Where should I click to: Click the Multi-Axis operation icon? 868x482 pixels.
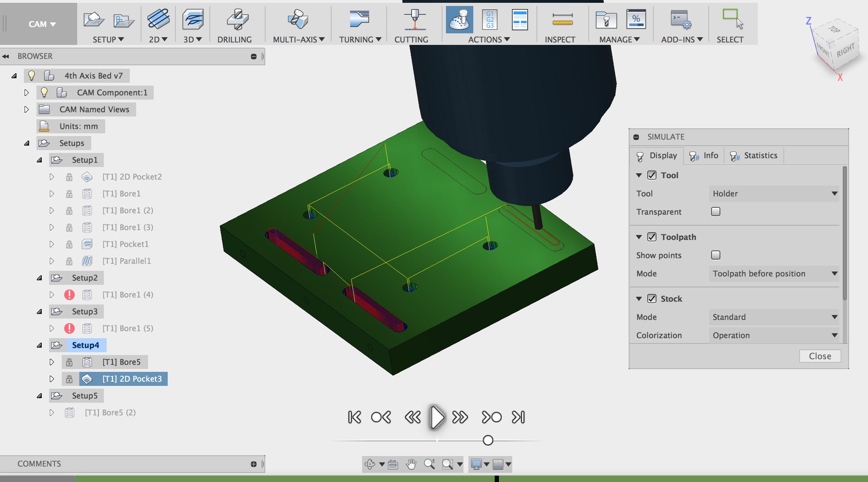tap(298, 19)
